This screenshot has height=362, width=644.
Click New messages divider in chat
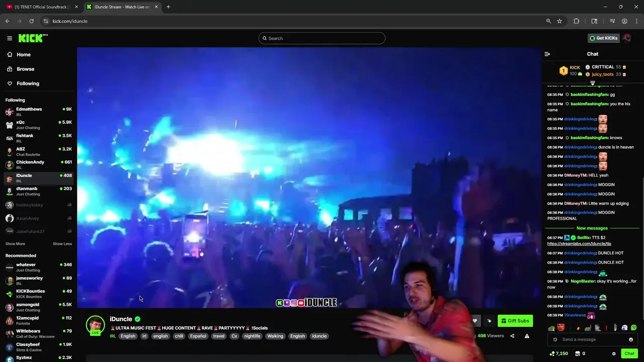[592, 228]
